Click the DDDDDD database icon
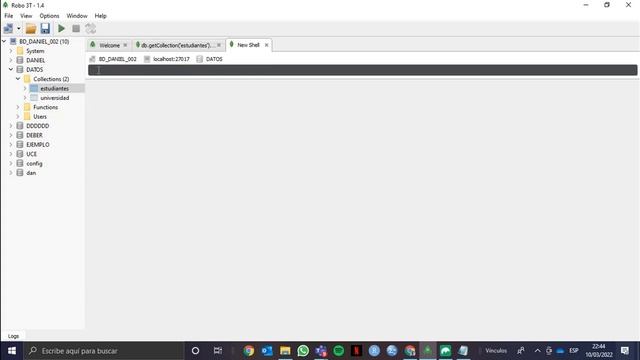Image resolution: width=640 pixels, height=360 pixels. [x=20, y=126]
